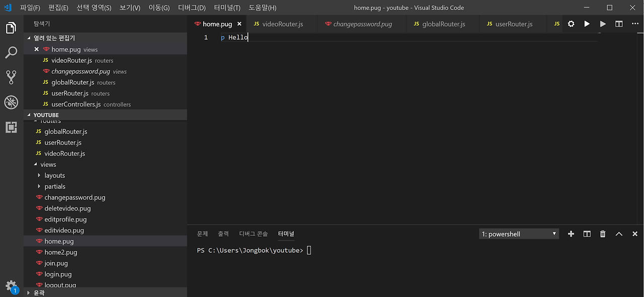Collapse the 열려 있는 편집기 section
The image size is (644, 297).
tap(105, 38)
